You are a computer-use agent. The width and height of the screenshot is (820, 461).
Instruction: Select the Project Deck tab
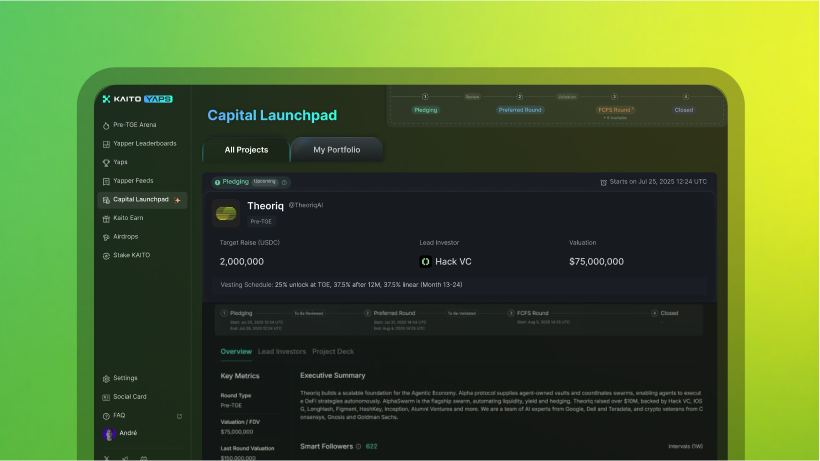pyautogui.click(x=333, y=352)
